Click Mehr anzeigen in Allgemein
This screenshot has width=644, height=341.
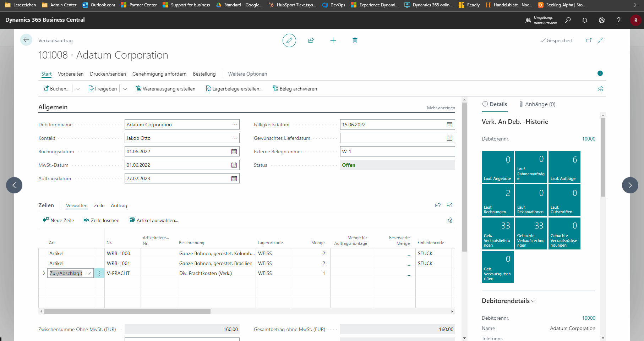441,108
